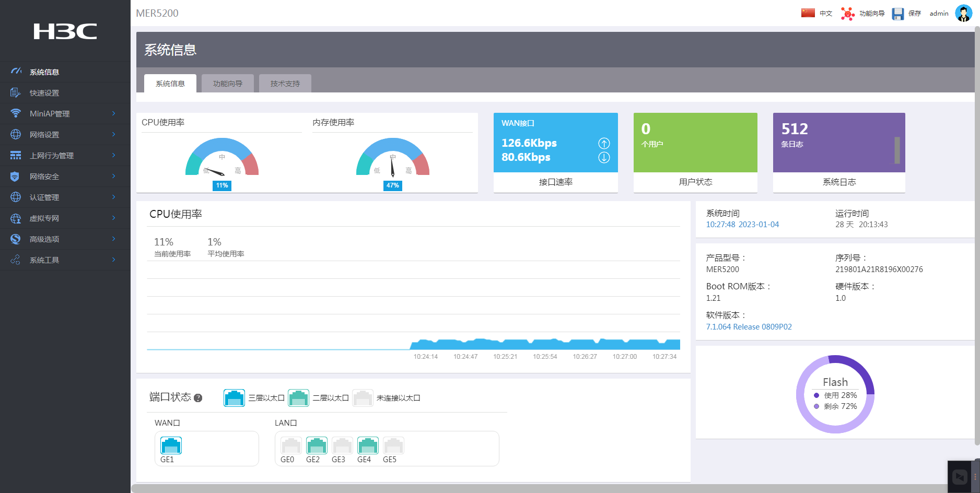The width and height of the screenshot is (980, 493).
Task: Click the GE1 WAN port icon
Action: tap(171, 445)
